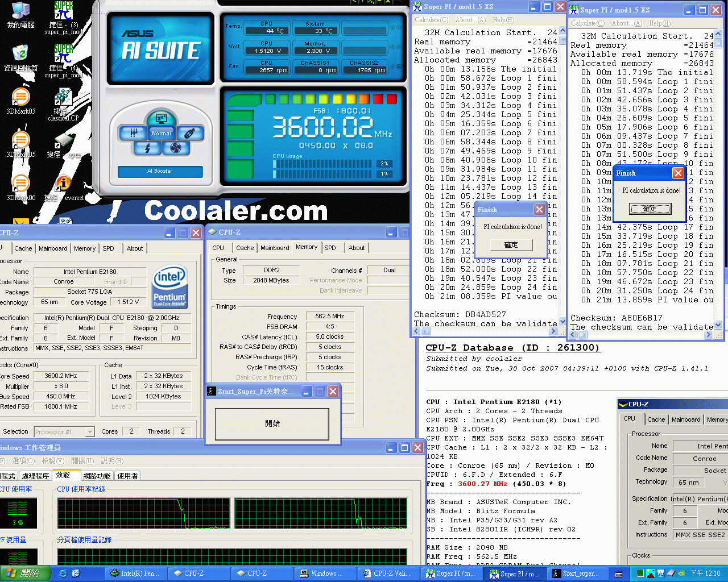Open the Recycle Bin desktop icon
The width and height of the screenshot is (728, 582).
20,59
